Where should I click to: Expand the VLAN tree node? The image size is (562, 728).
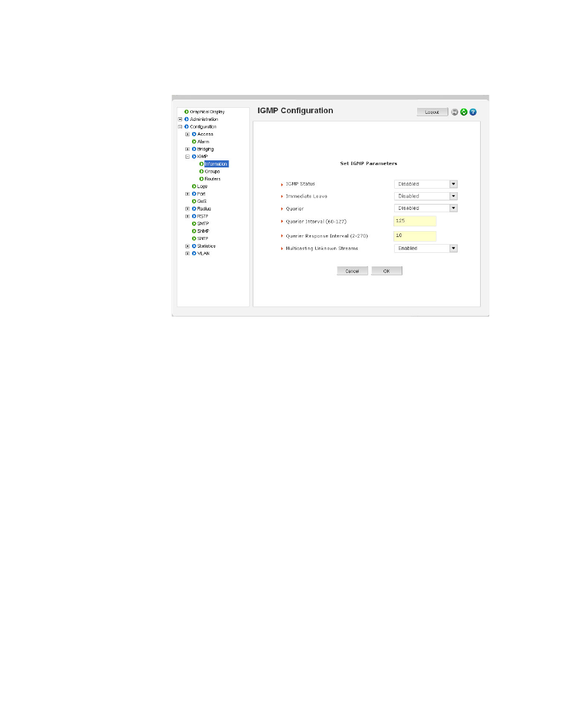click(187, 253)
